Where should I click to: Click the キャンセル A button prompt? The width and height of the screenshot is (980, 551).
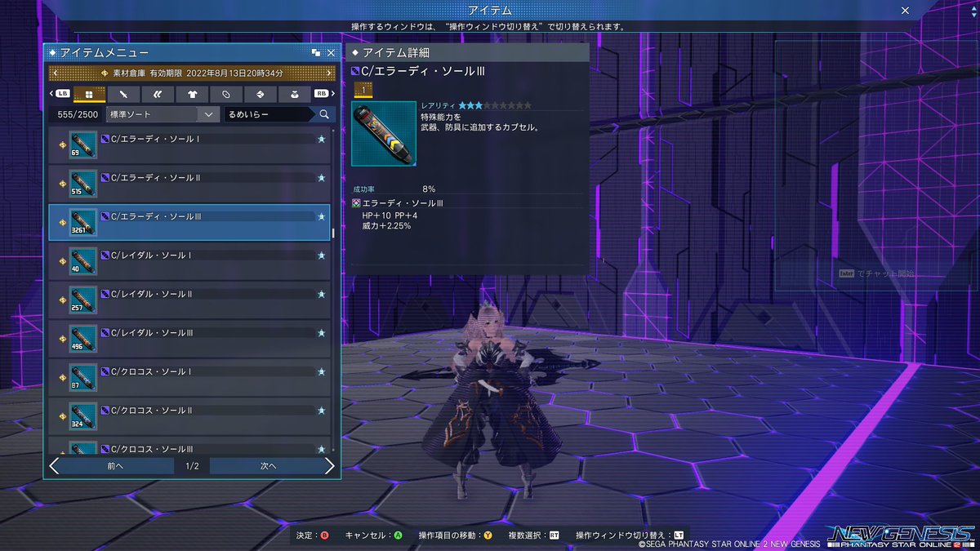tap(374, 535)
